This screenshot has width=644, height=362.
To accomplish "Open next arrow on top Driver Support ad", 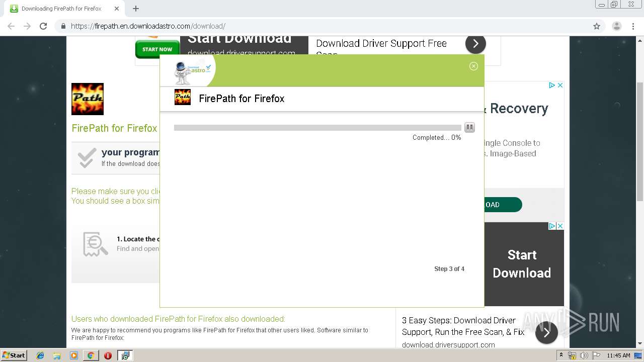I will (x=475, y=44).
